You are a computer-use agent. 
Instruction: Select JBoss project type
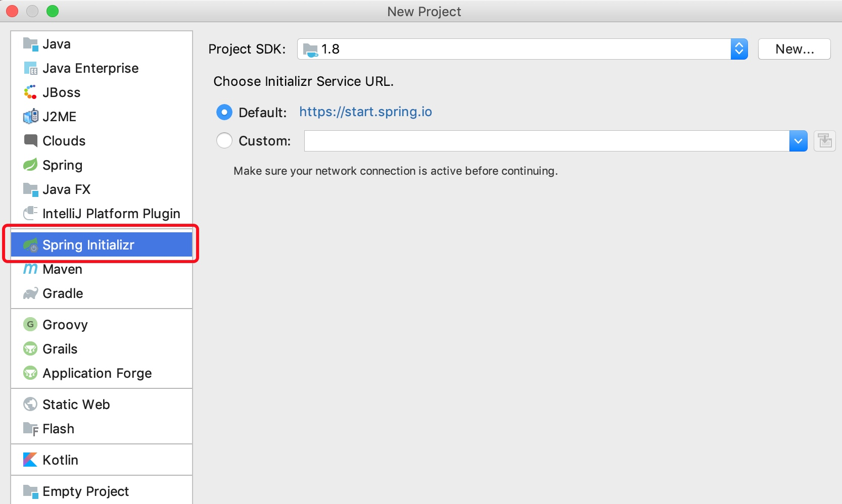102,92
